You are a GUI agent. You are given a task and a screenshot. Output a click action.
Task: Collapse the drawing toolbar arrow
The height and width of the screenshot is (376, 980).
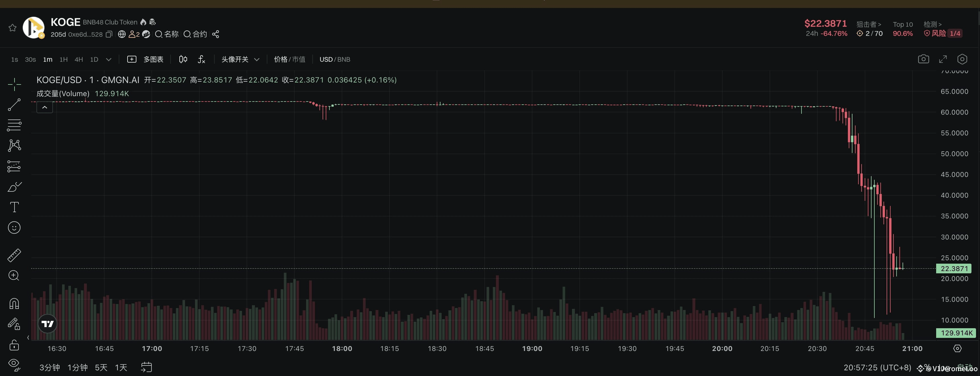tap(28, 338)
